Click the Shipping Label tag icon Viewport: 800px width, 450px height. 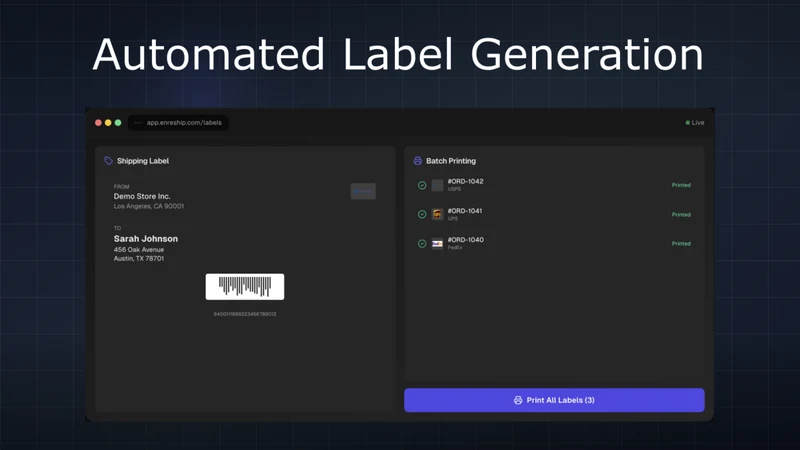[108, 161]
